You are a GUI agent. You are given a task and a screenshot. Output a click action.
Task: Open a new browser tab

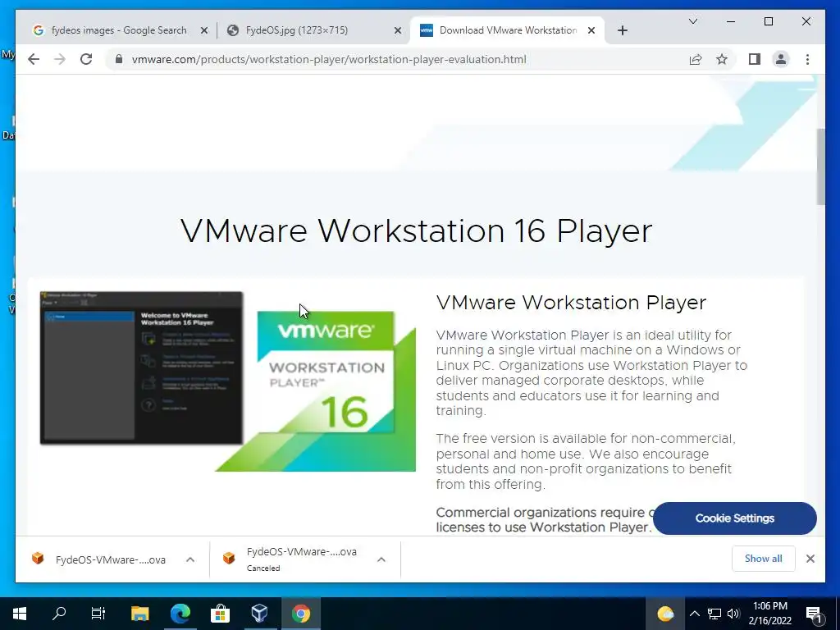622,30
